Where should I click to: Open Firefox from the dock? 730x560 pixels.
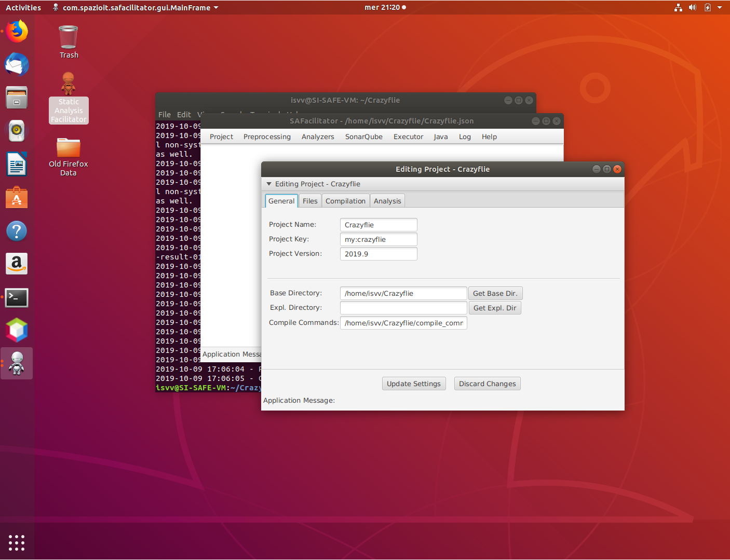coord(17,32)
